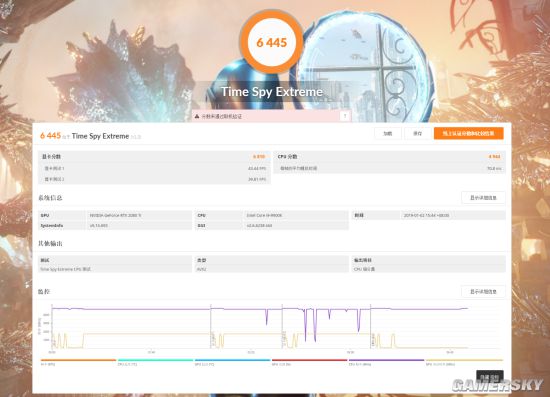Show detailed info for the 系统信息 section
This screenshot has width=550, height=397.
(x=483, y=198)
